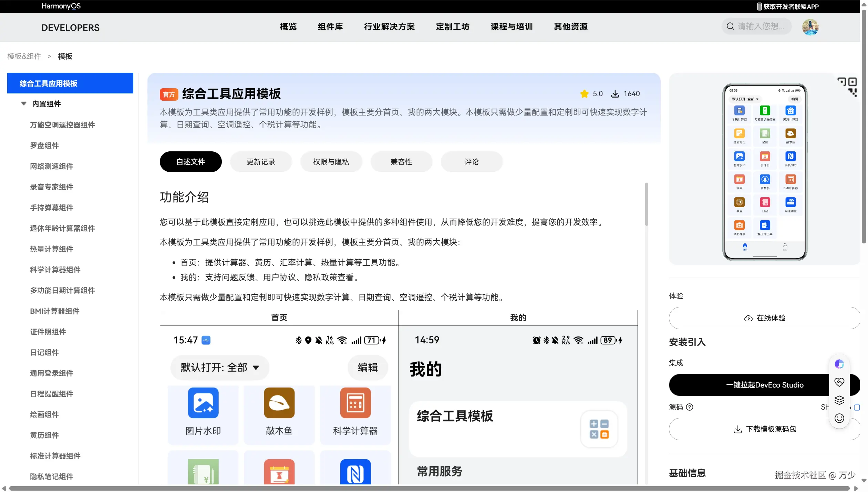Image resolution: width=868 pixels, height=492 pixels.
Task: Click the heart icon in floating sidebar
Action: pyautogui.click(x=839, y=382)
